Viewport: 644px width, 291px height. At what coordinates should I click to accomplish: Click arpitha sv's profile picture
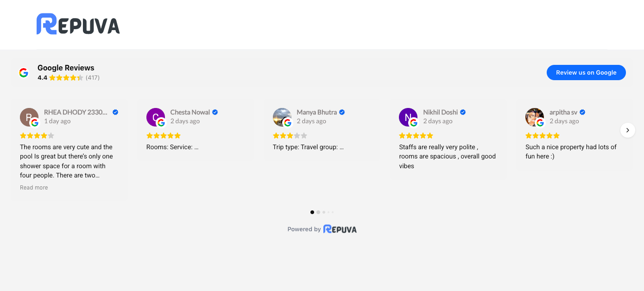click(x=534, y=117)
